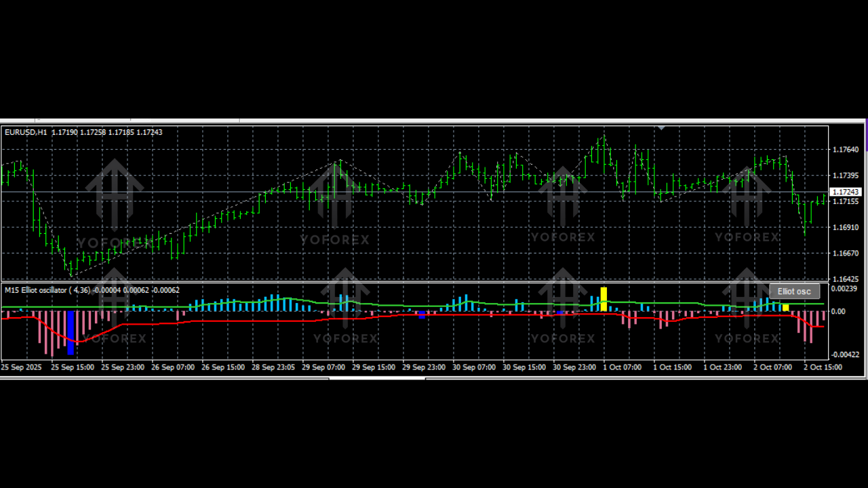The width and height of the screenshot is (868, 488).
Task: Click the blue histogram spike near 25 Sep 15:00
Action: pos(71,332)
